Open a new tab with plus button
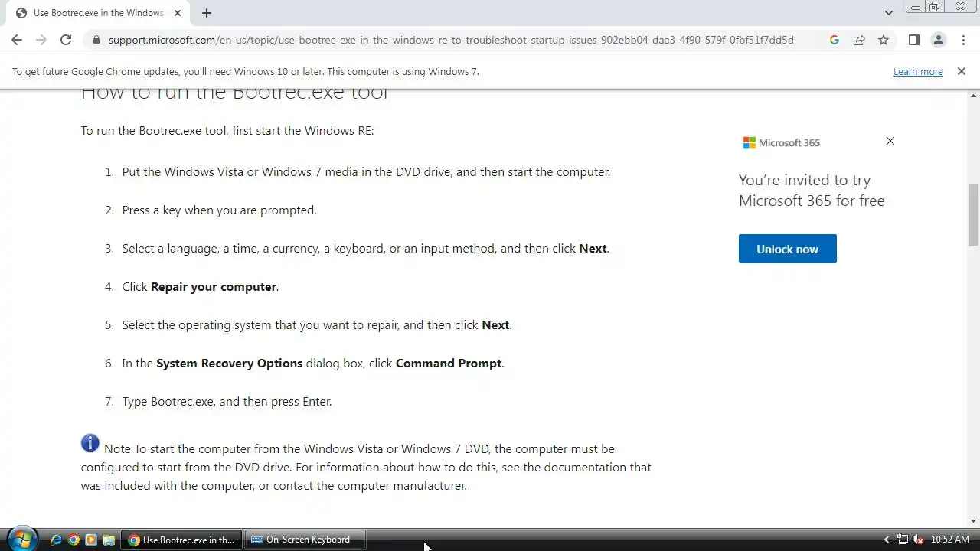Viewport: 980px width, 551px height. [207, 13]
